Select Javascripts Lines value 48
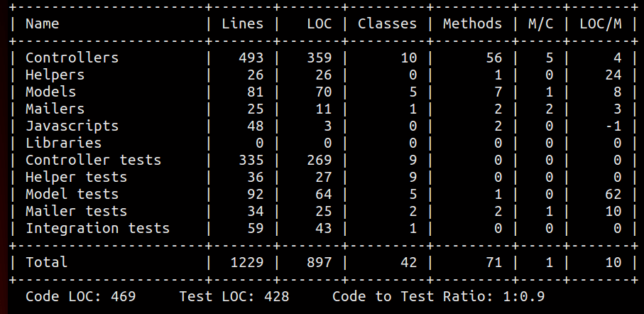 (255, 126)
